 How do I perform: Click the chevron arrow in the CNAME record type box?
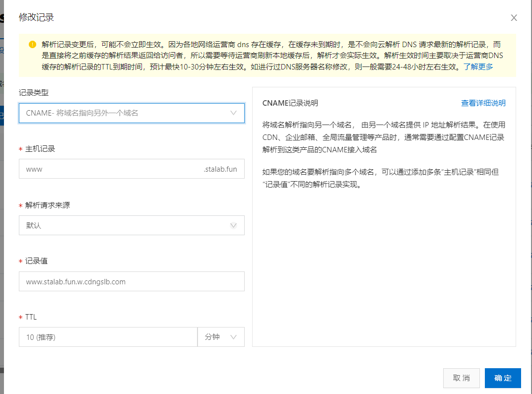click(234, 113)
